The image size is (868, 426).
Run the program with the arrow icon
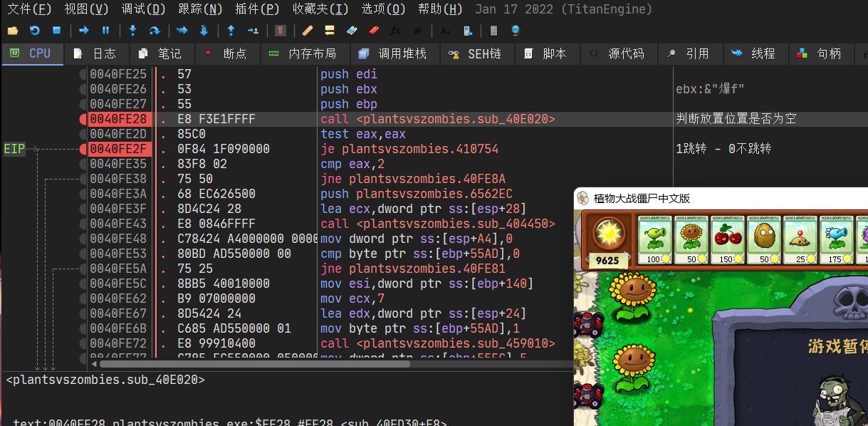tap(84, 31)
